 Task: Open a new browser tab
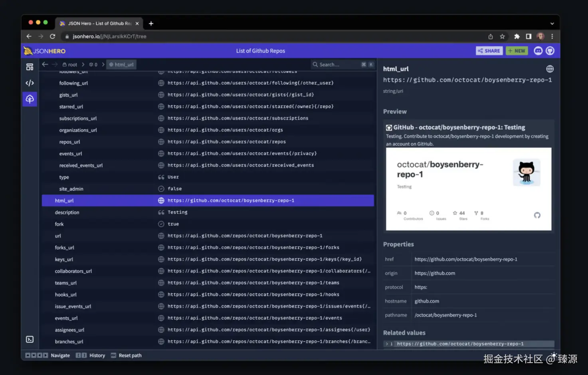[x=151, y=24]
